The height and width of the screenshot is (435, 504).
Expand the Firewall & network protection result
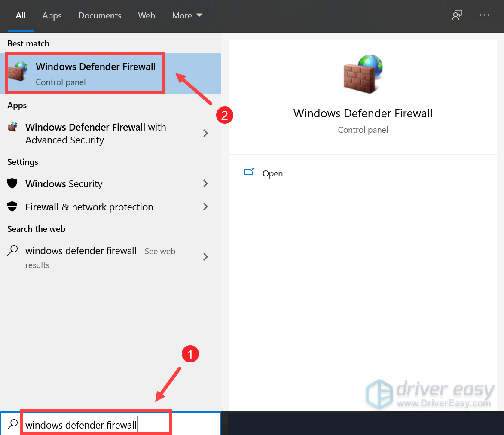coord(205,207)
